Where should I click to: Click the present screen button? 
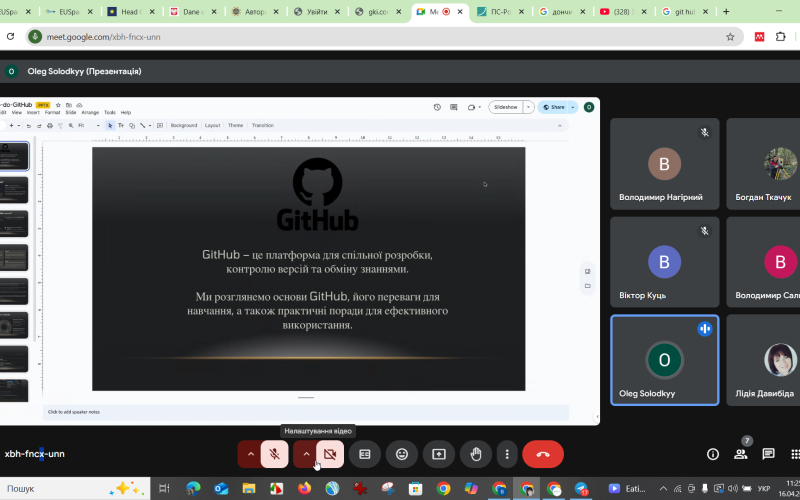(439, 454)
